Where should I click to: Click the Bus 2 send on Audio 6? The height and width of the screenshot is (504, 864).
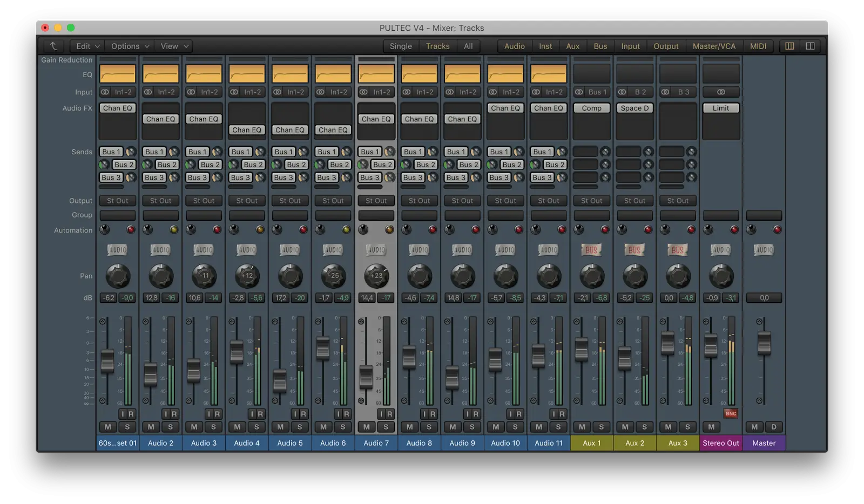click(x=339, y=165)
